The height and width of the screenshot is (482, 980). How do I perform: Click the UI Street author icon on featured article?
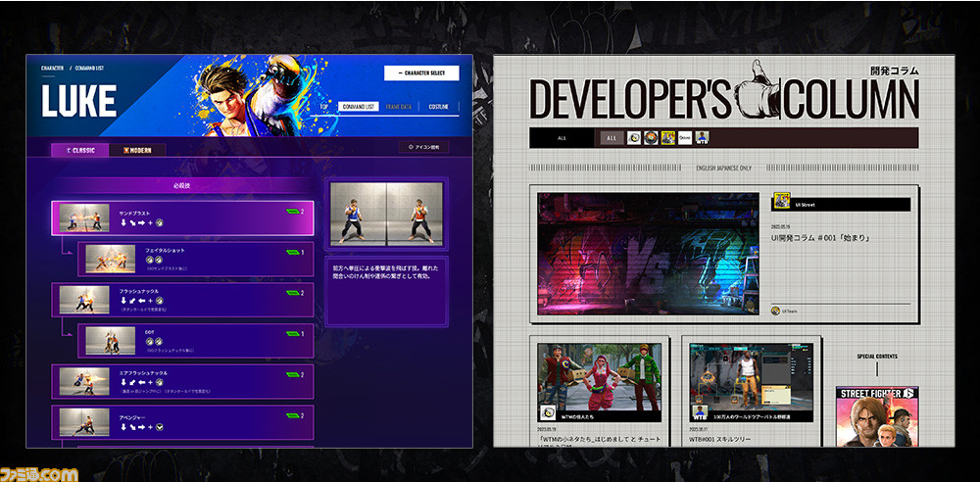[781, 200]
